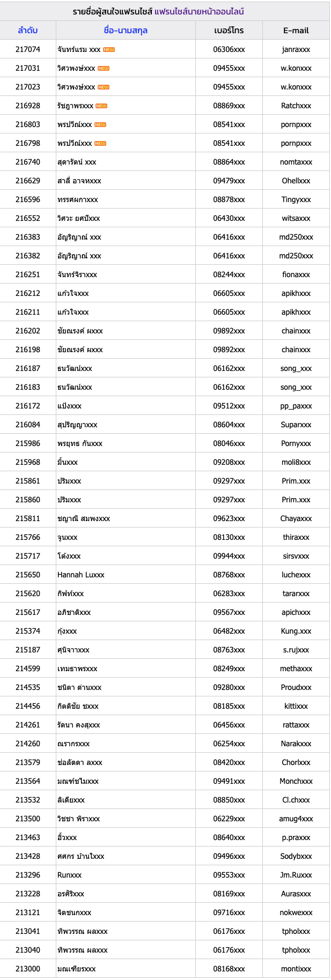The height and width of the screenshot is (980, 331).
Task: Select the name ชญาณี สมพงxxx
Action: 84,518
